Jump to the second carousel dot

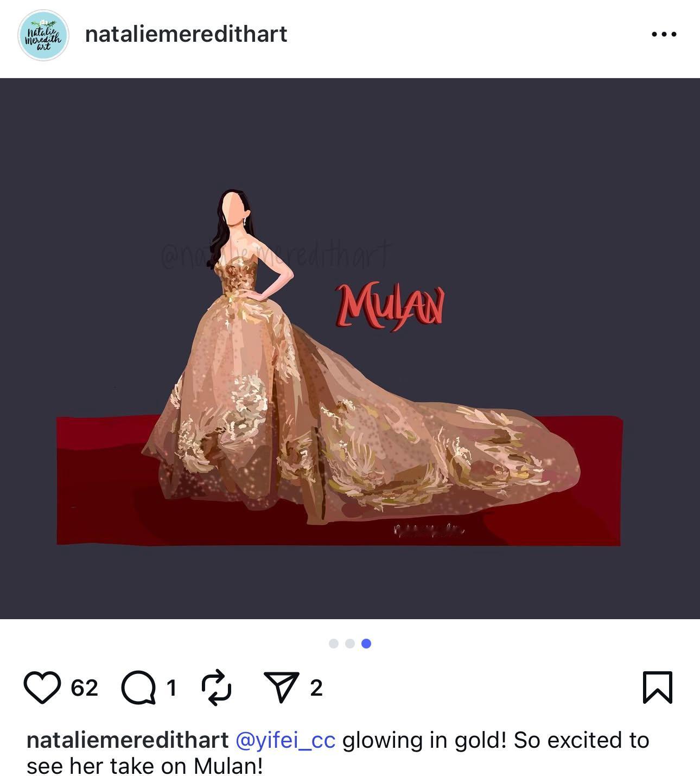pyautogui.click(x=350, y=644)
